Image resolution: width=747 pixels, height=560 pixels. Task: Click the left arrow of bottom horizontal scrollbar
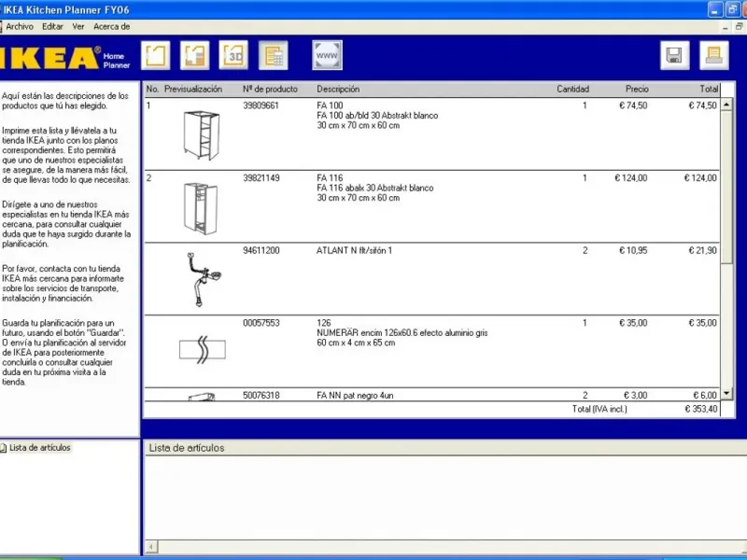[151, 547]
